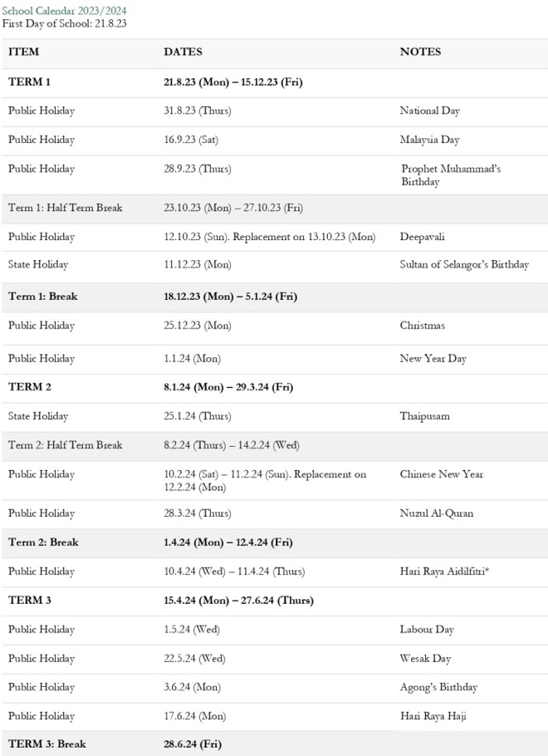The image size is (548, 756).
Task: Click the TERM 1 row label
Action: pos(29,82)
